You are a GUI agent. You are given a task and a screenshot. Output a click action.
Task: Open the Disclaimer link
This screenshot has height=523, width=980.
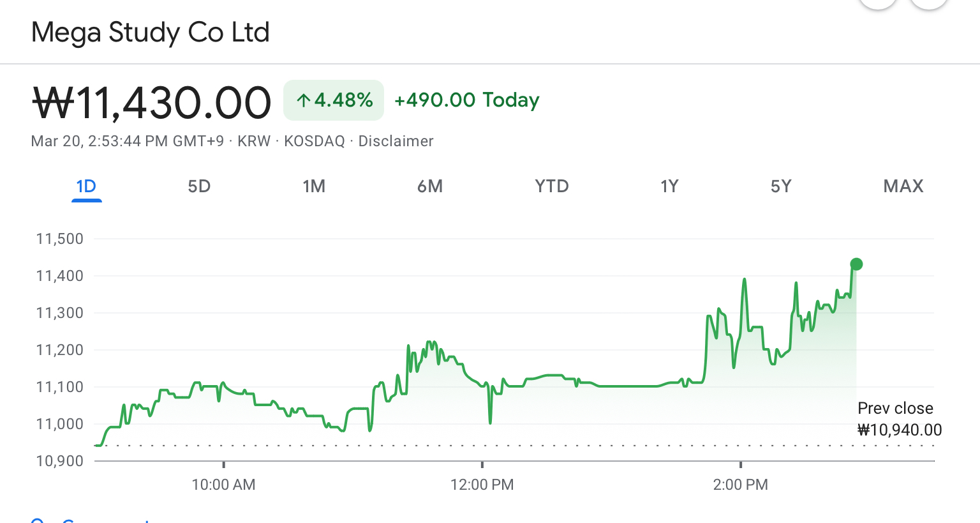coord(396,141)
